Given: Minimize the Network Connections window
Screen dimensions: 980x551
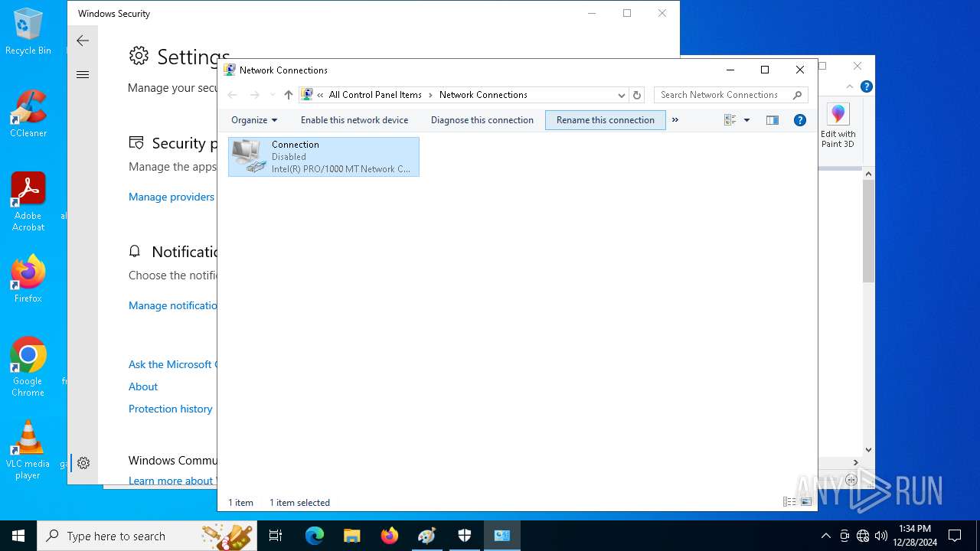Looking at the screenshot, I should pyautogui.click(x=730, y=70).
